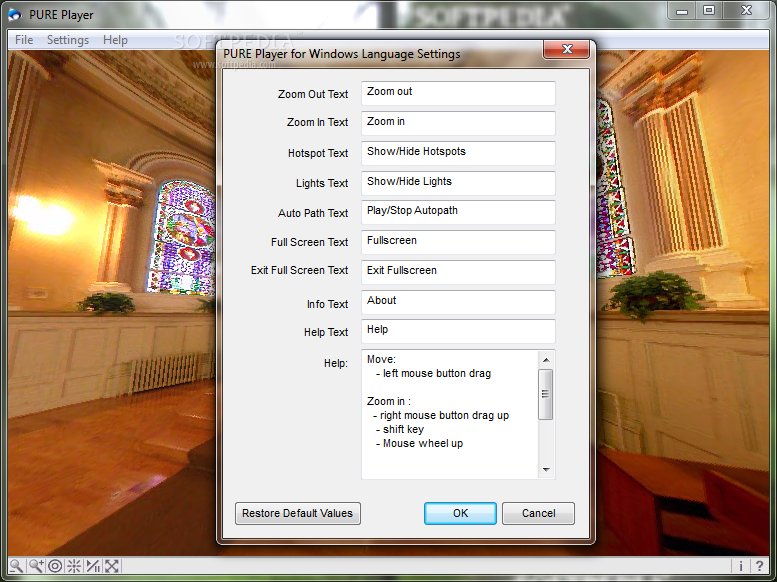
Task: Click the fullscreen arrows icon
Action: coord(112,566)
